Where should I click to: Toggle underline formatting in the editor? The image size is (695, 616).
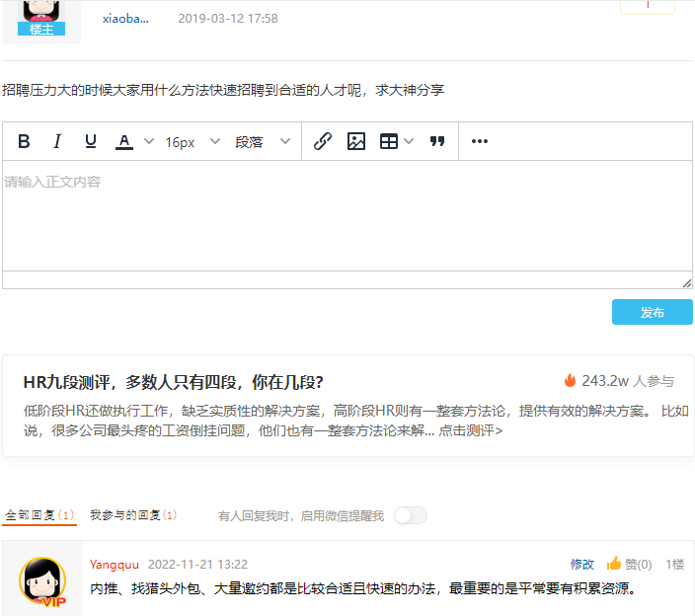[91, 141]
